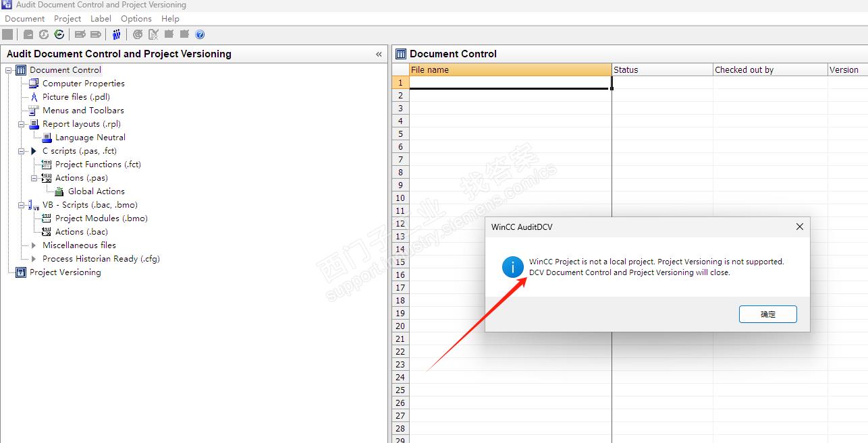Click the VB - Scripts tree icon

(x=34, y=205)
